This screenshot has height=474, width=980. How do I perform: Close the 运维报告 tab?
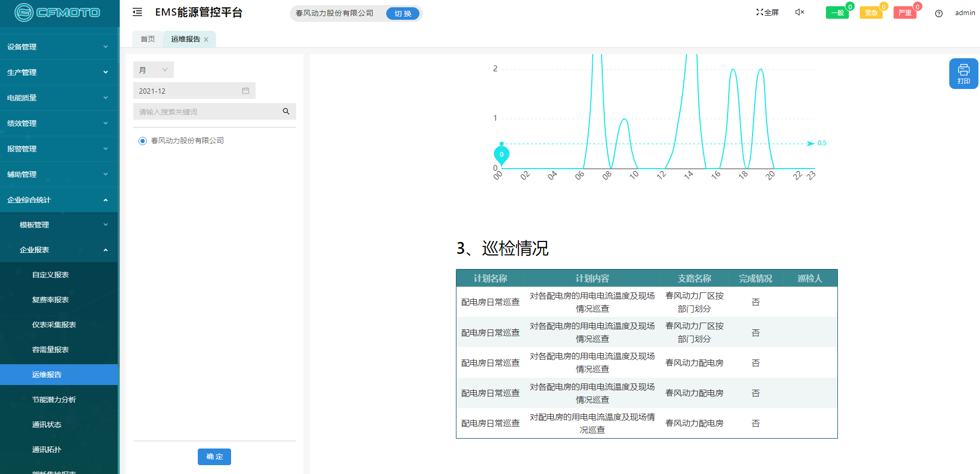[x=206, y=40]
